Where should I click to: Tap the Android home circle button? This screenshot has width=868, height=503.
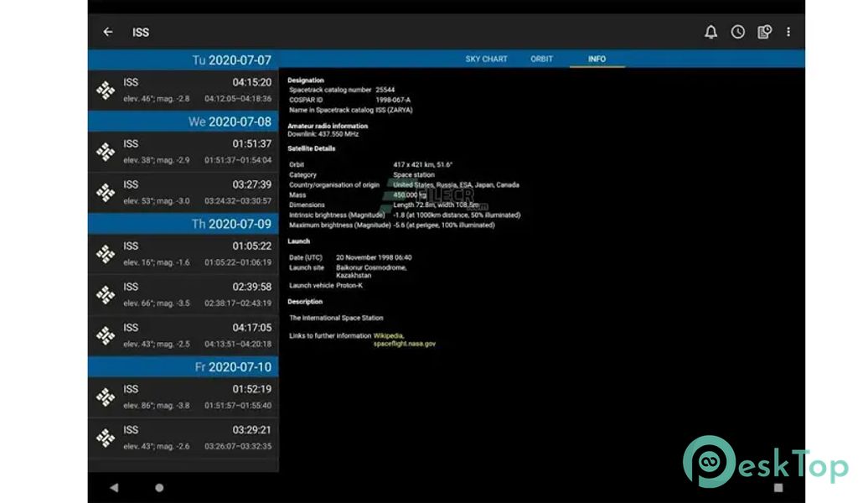[159, 487]
